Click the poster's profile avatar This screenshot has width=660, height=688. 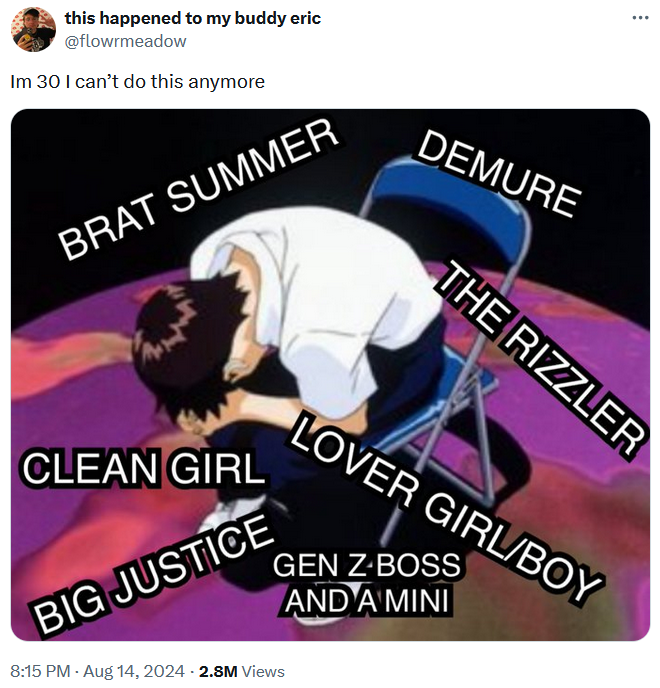[33, 30]
